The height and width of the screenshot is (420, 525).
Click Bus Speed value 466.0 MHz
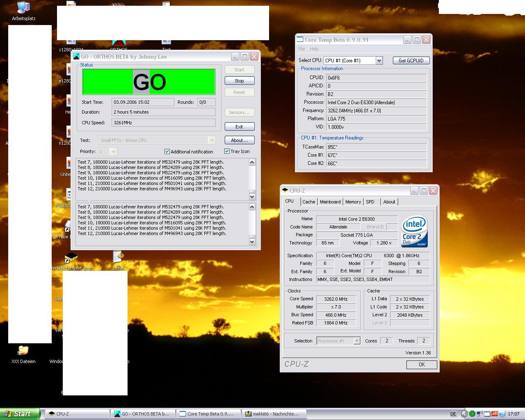coord(336,315)
